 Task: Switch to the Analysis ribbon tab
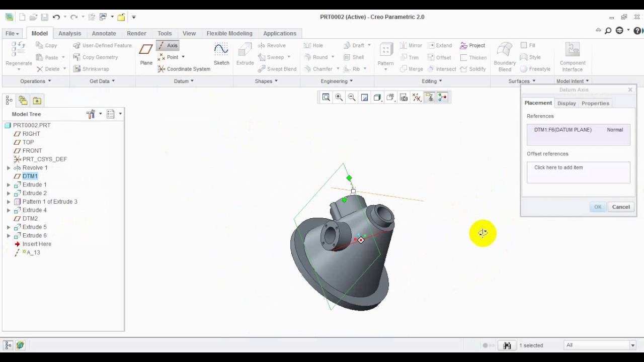[x=69, y=33]
